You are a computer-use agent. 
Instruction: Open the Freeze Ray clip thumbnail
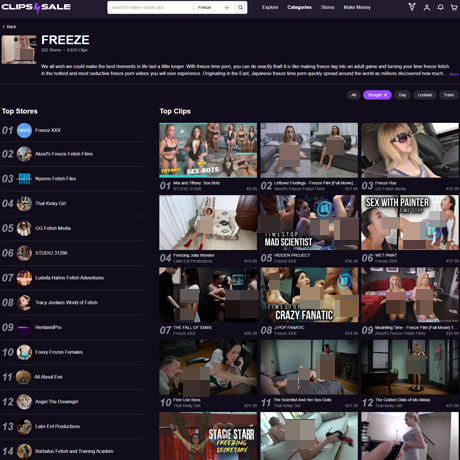(x=410, y=150)
